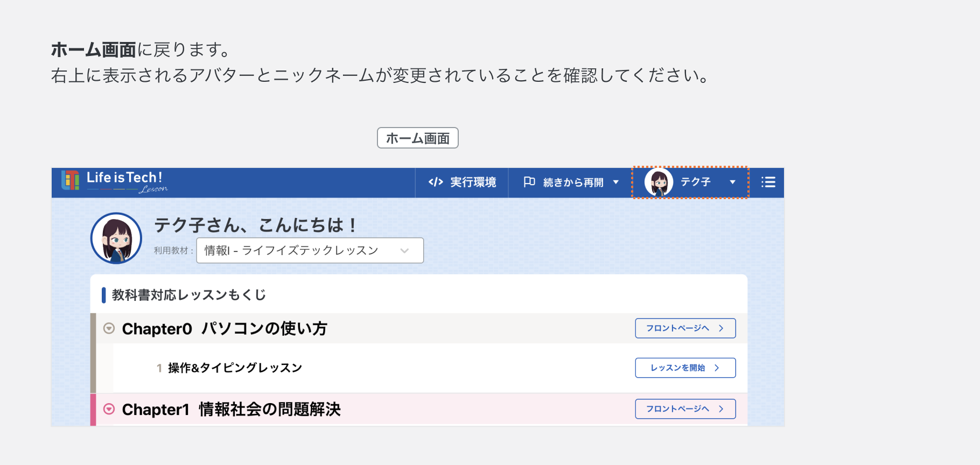This screenshot has width=980, height=465.
Task: Click the 続きから再開 label text
Action: (573, 182)
